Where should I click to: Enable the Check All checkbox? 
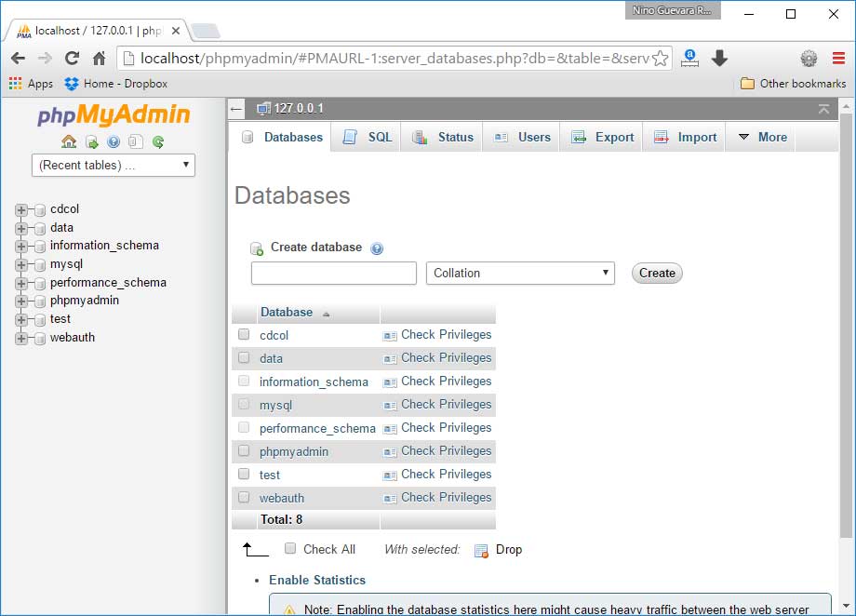click(290, 548)
